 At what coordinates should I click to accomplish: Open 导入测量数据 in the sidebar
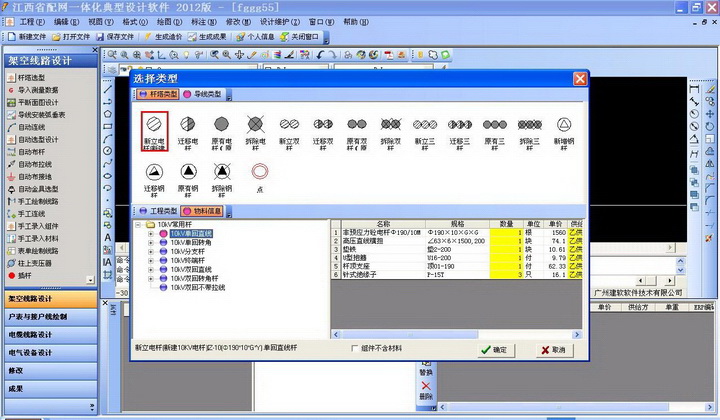pyautogui.click(x=33, y=90)
